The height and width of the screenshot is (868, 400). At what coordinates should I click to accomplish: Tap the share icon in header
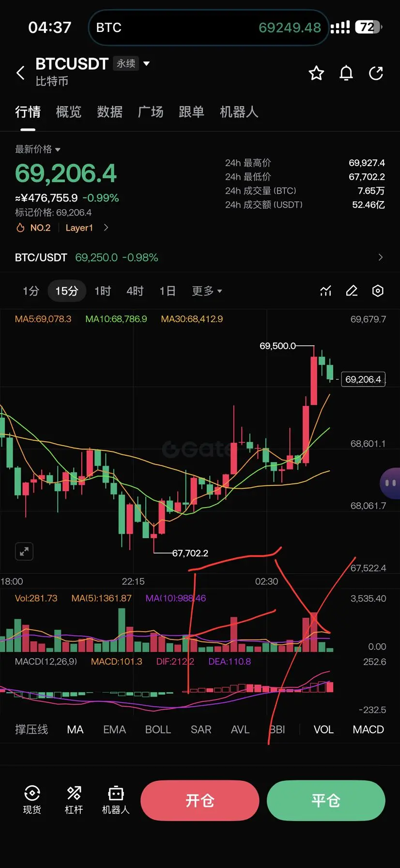(x=376, y=73)
